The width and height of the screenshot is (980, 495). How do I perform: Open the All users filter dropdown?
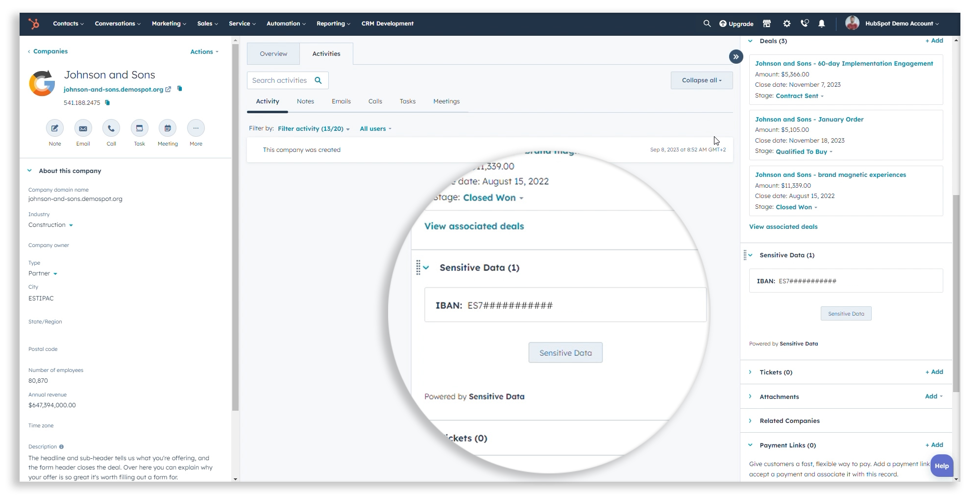(x=376, y=129)
